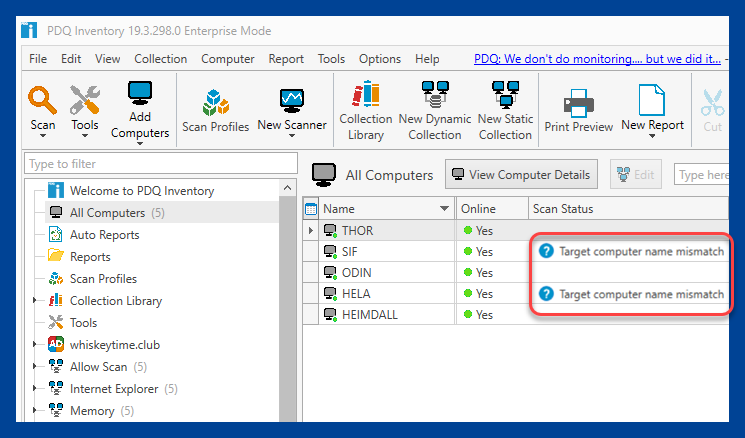This screenshot has height=438, width=745.
Task: Click the Print Preview printer icon
Action: tap(578, 103)
